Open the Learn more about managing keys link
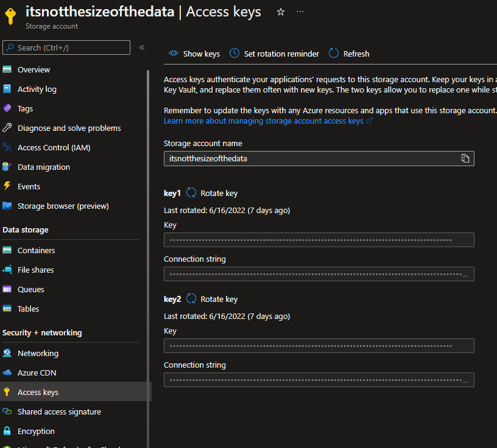This screenshot has width=497, height=448. pyautogui.click(x=264, y=121)
